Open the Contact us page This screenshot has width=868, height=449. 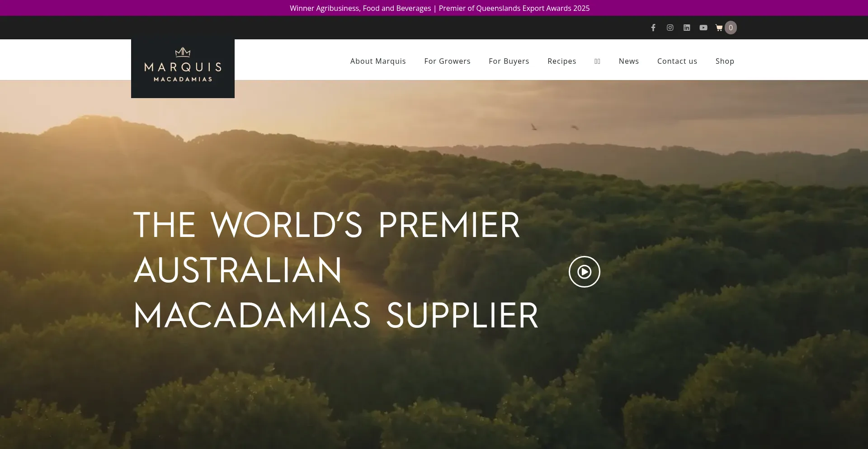tap(677, 61)
